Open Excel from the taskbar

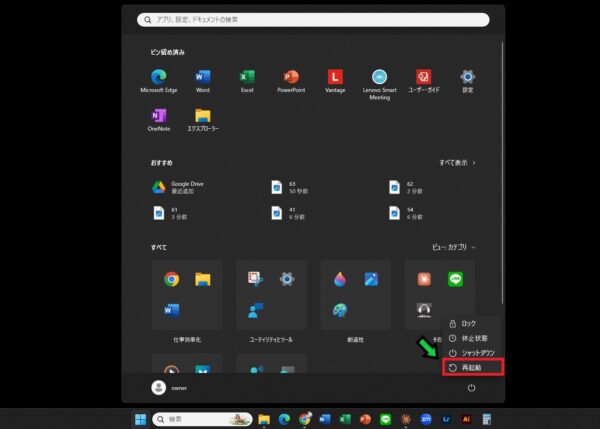coord(345,419)
